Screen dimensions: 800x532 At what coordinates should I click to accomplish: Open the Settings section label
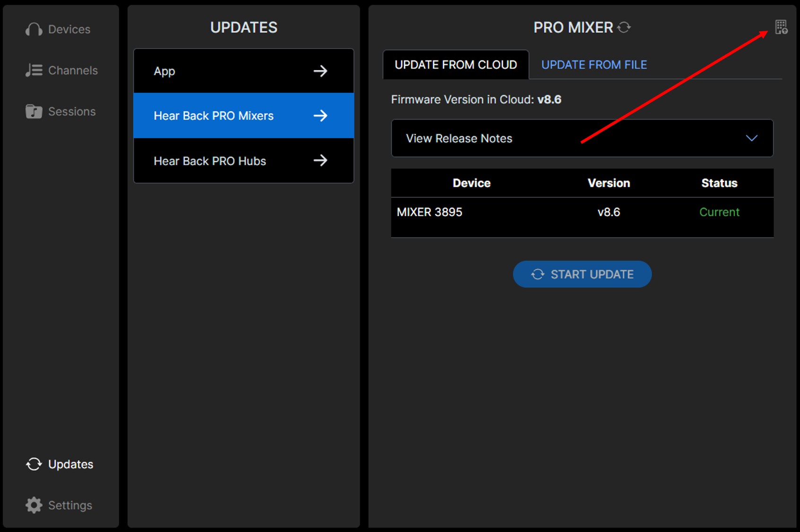pyautogui.click(x=70, y=505)
